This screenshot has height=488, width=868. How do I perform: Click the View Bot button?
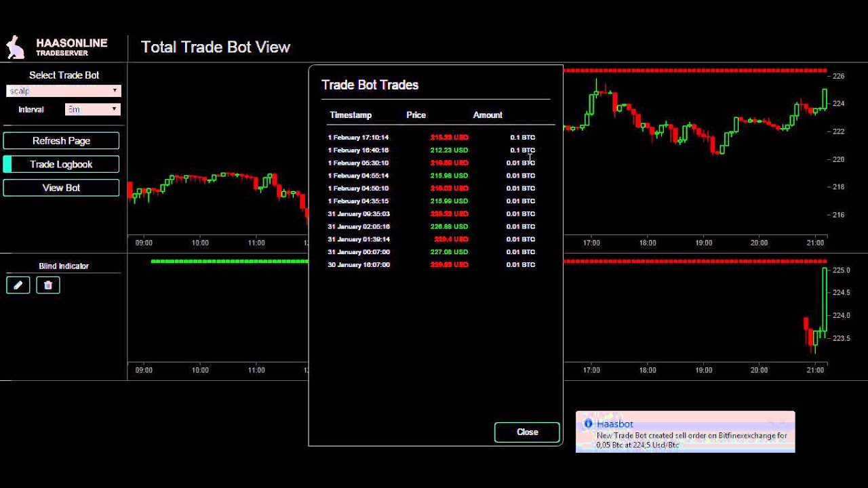click(x=61, y=188)
